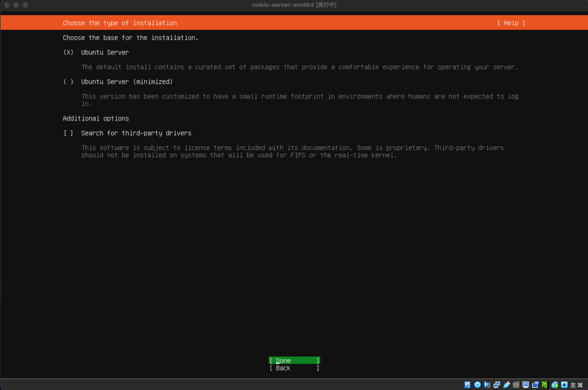Click the Done button

[295, 360]
